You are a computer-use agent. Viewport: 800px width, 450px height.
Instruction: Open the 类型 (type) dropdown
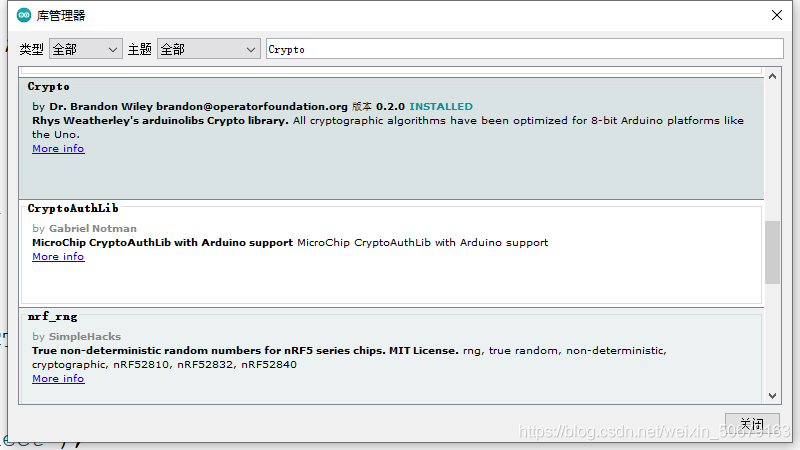coord(86,49)
